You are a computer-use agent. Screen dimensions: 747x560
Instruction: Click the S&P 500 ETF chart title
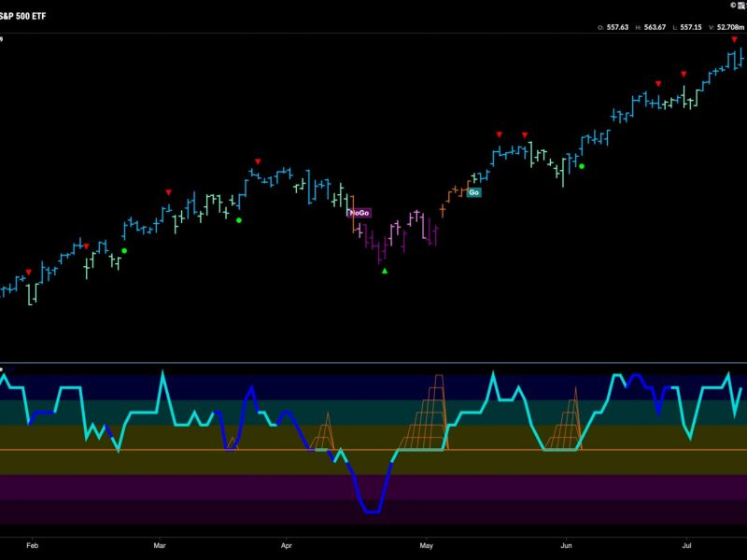22,16
